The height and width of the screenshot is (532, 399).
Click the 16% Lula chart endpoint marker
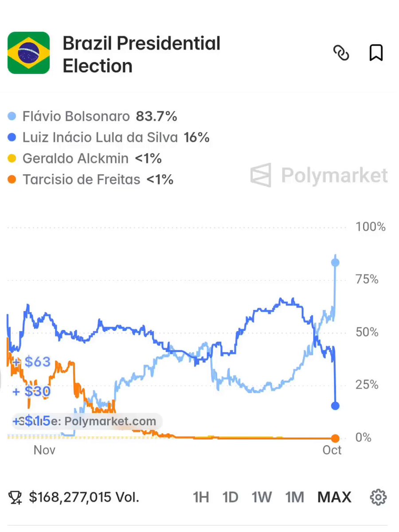coord(335,406)
